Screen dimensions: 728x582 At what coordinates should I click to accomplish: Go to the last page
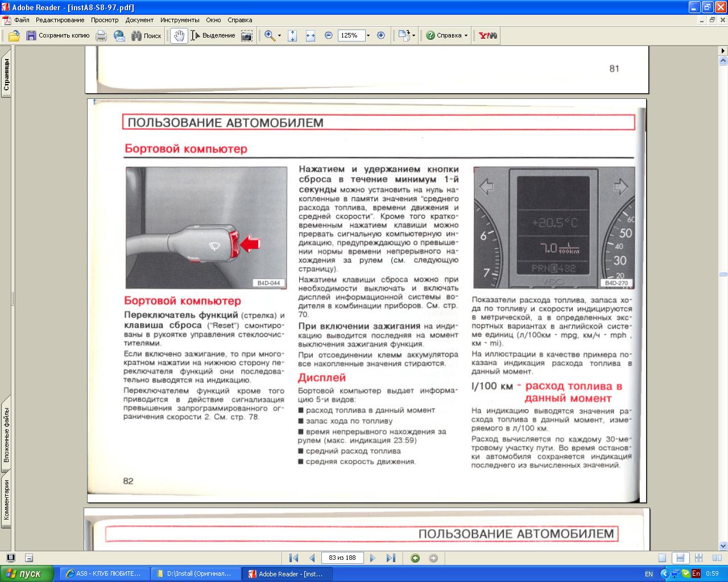pyautogui.click(x=391, y=558)
